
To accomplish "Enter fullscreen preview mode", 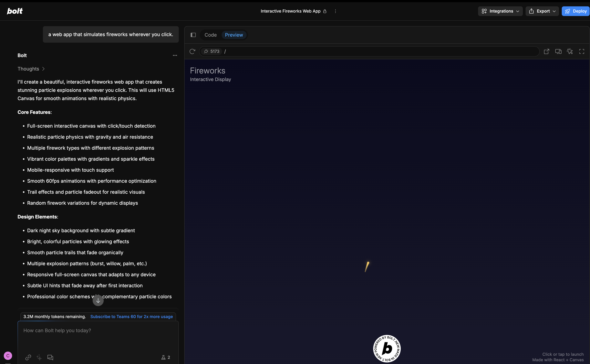I will pos(582,51).
